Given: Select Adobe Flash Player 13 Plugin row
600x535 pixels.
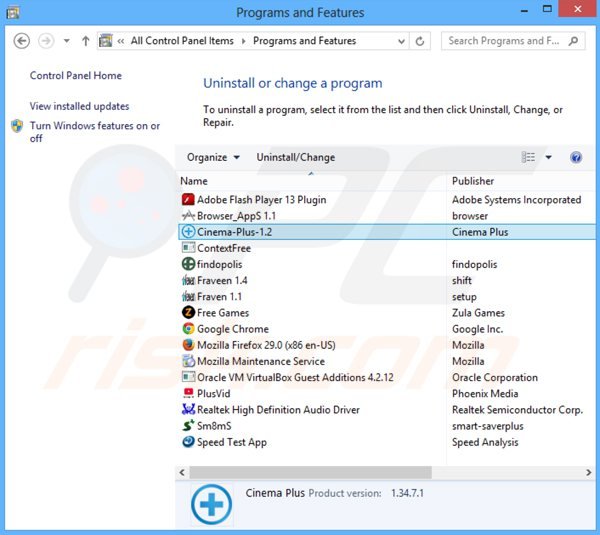Looking at the screenshot, I should pyautogui.click(x=386, y=199).
